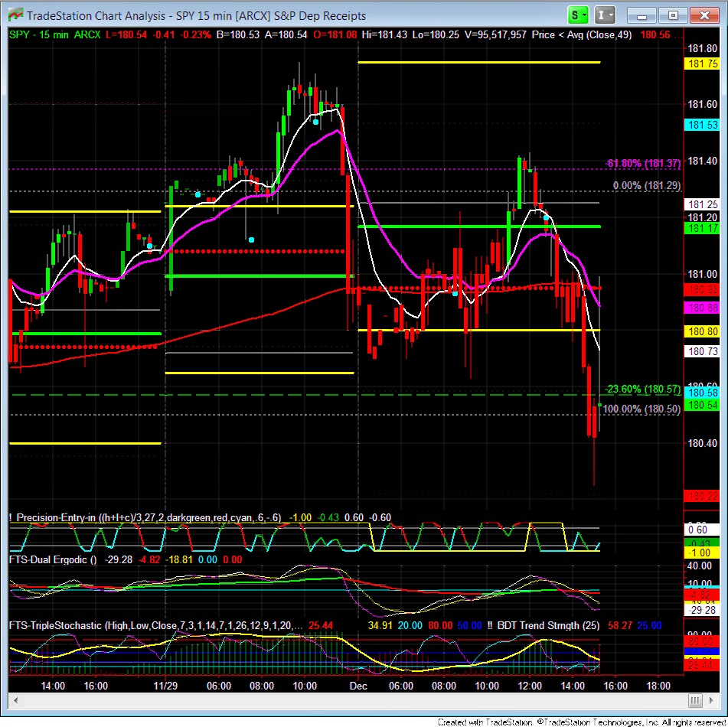Screen dimensions: 728x727
Task: Minimize the Chart Analysis window
Action: point(641,16)
